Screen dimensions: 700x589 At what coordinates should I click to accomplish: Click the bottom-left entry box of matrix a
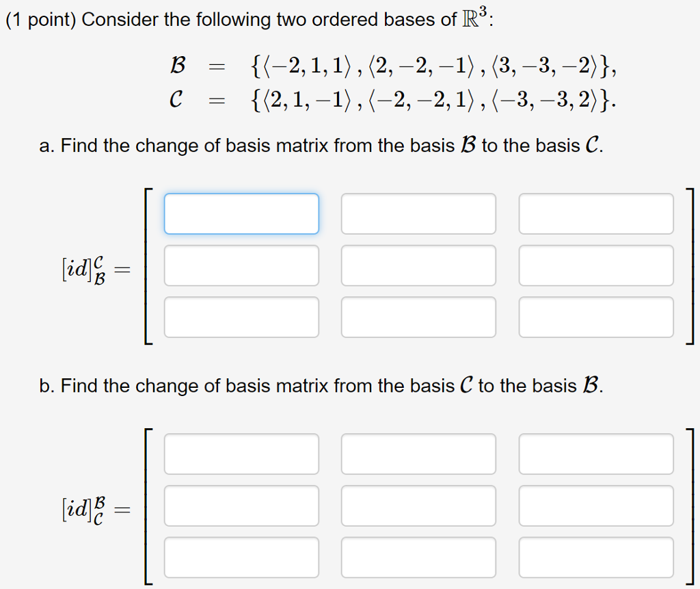241,317
